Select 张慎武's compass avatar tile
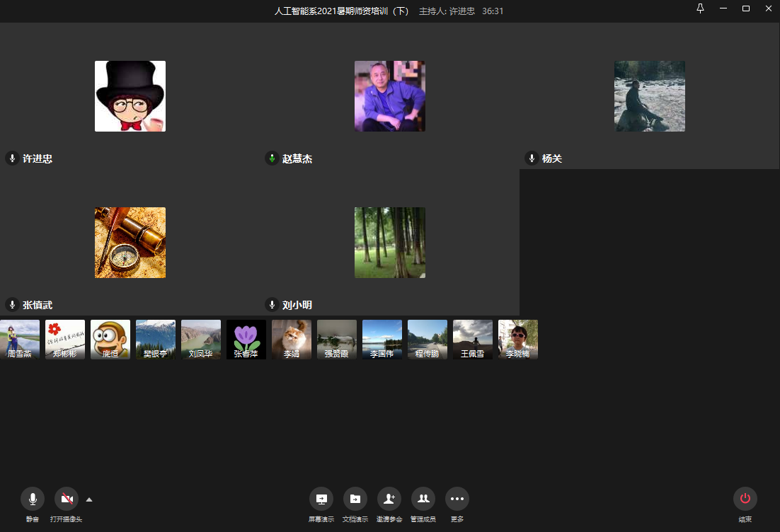 click(130, 243)
